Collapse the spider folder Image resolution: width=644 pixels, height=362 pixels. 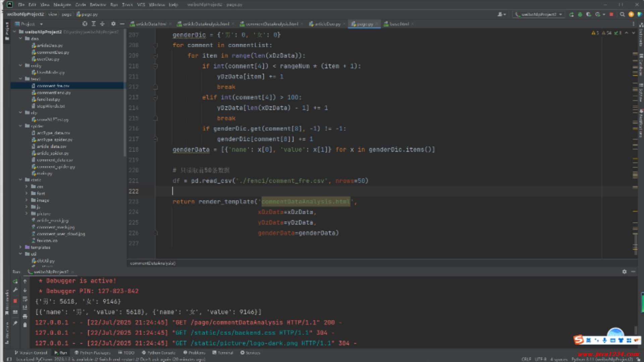tap(20, 126)
